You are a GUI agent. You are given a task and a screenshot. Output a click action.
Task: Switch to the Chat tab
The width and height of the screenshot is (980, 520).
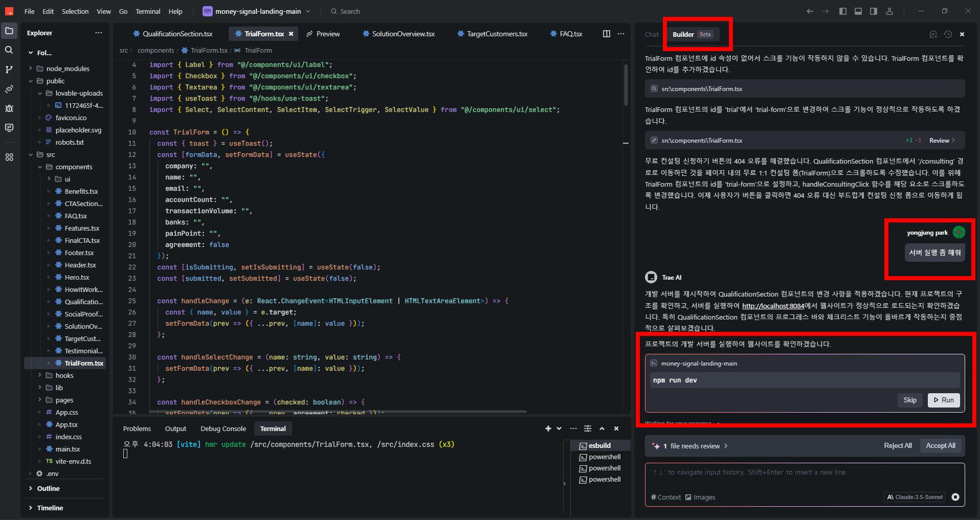652,34
